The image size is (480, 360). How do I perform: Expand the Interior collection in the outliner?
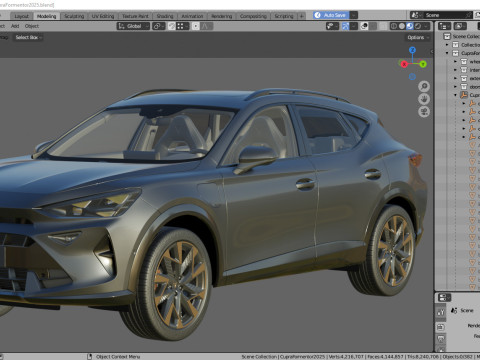pyautogui.click(x=455, y=70)
